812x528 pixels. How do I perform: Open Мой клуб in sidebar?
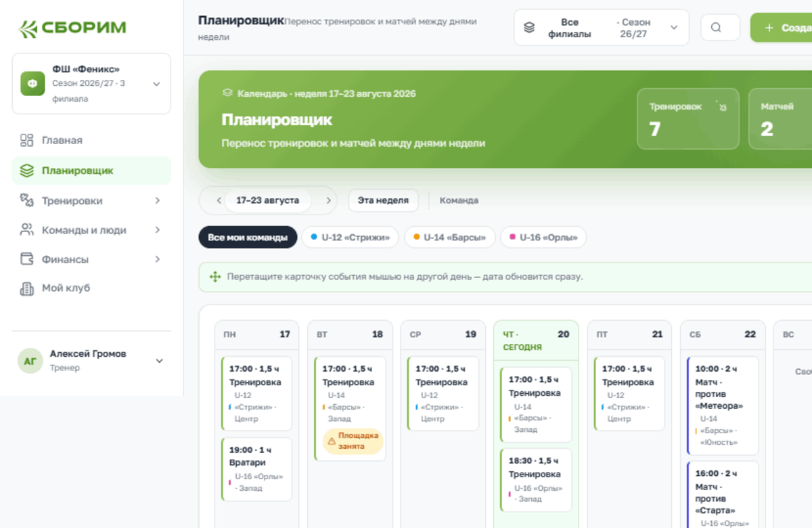(x=91, y=288)
